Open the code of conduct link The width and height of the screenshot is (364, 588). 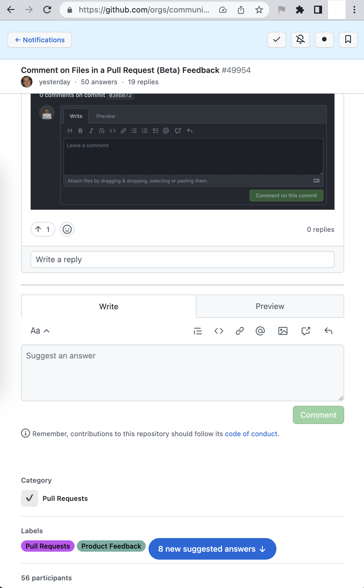tap(251, 434)
